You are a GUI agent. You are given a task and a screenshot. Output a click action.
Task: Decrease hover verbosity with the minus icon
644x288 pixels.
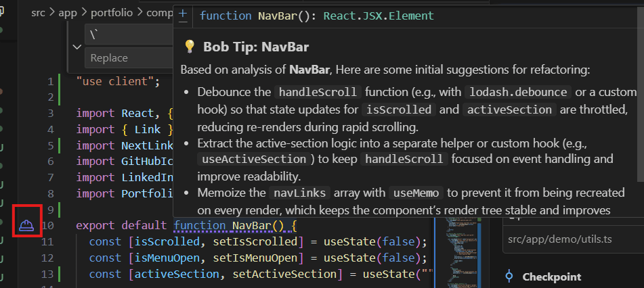(183, 22)
